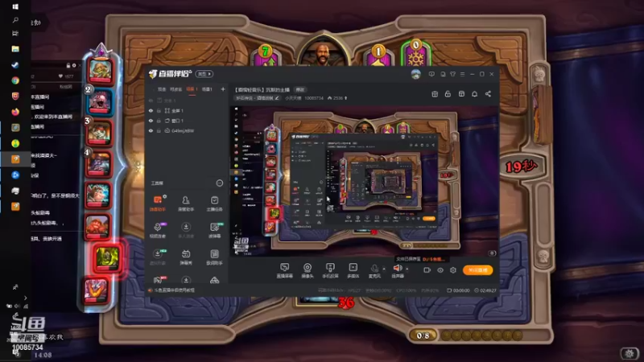
Task: Open the calendar schedule icon
Action: 435,94
